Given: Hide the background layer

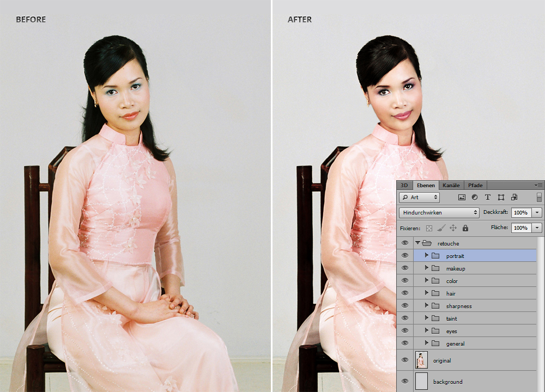Looking at the screenshot, I should tap(405, 381).
